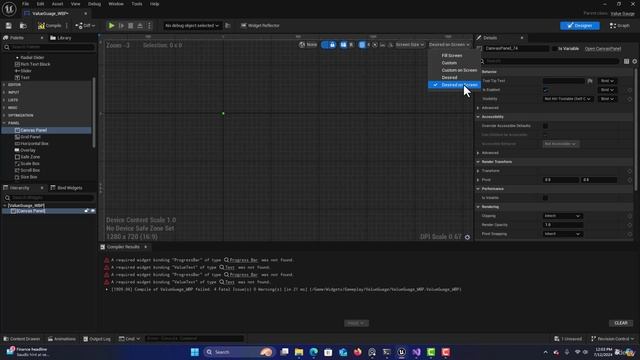Open the Widget Reflector
The image size is (640, 360).
(260, 26)
